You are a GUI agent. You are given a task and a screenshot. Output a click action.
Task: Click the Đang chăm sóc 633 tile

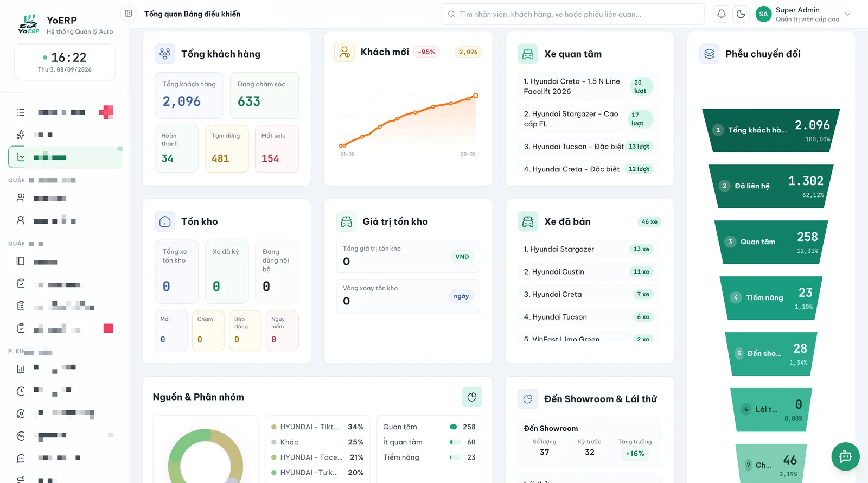tap(264, 96)
